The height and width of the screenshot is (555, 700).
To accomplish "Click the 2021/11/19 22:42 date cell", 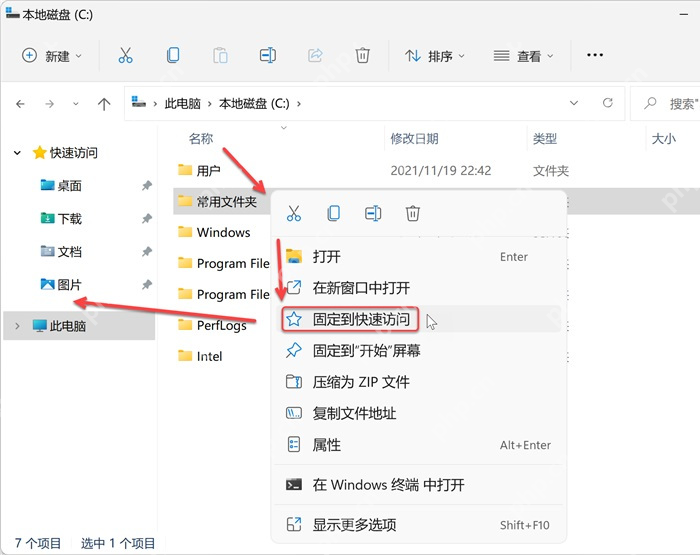I will pyautogui.click(x=441, y=170).
